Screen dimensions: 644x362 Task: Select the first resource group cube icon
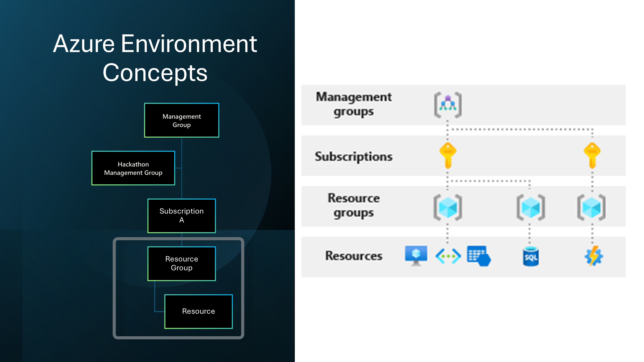pos(448,207)
